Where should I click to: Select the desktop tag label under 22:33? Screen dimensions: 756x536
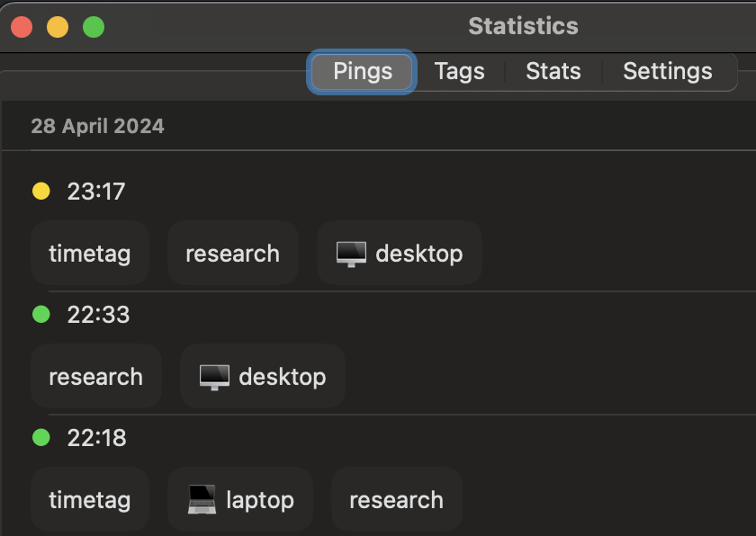(283, 377)
